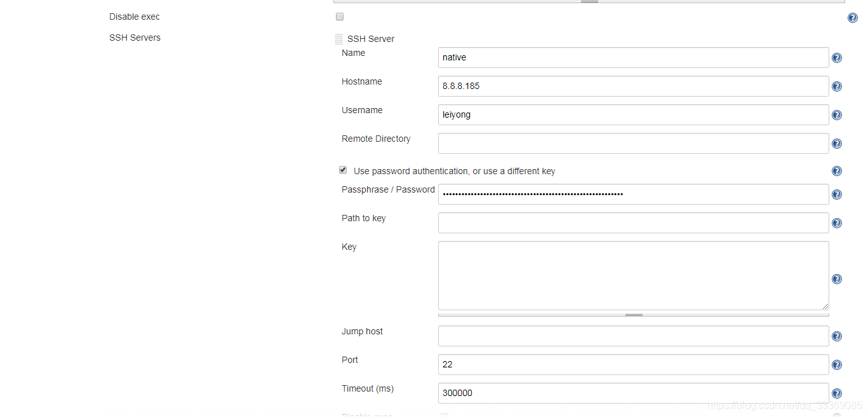
Task: Click inside the Key text area
Action: tap(633, 275)
